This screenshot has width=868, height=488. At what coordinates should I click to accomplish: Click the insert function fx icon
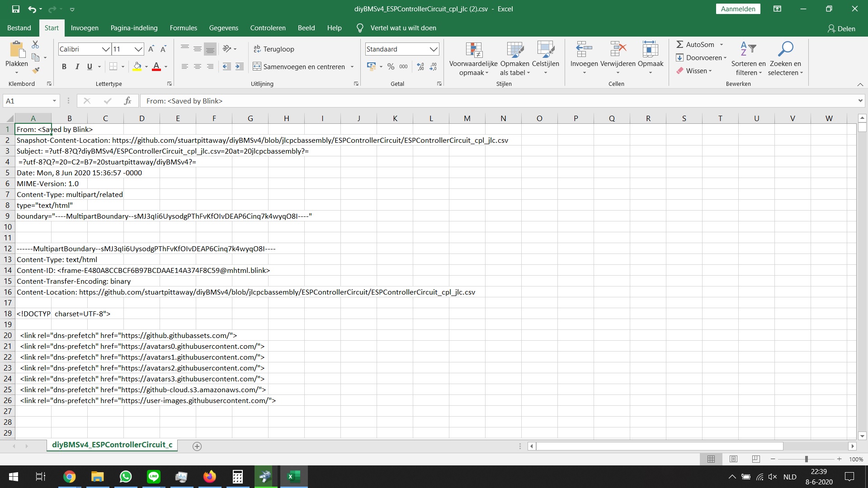coord(127,101)
